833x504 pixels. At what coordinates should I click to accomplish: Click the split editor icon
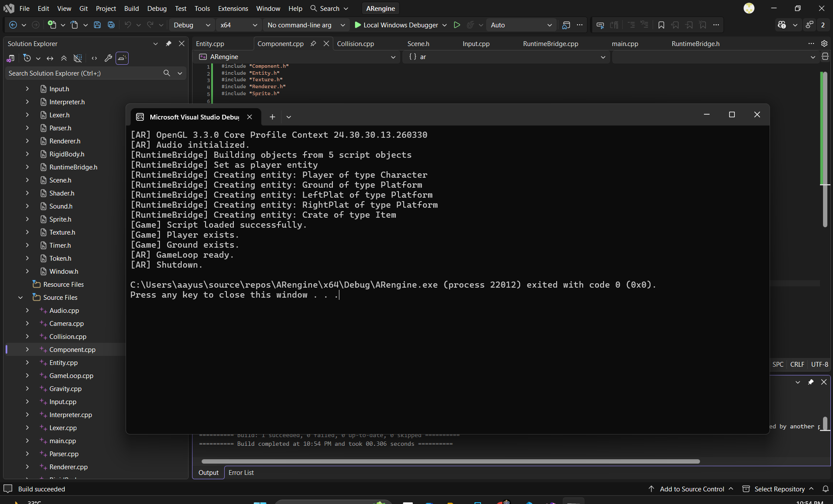825,56
